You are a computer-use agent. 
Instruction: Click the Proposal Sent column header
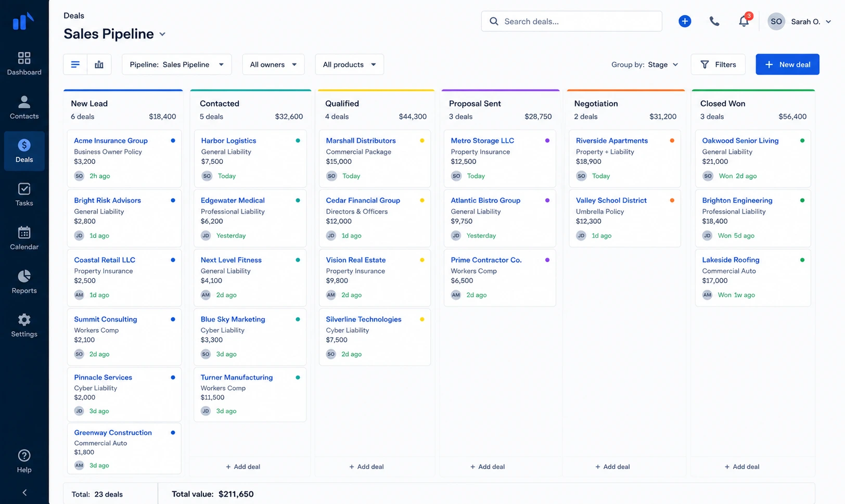coord(475,104)
